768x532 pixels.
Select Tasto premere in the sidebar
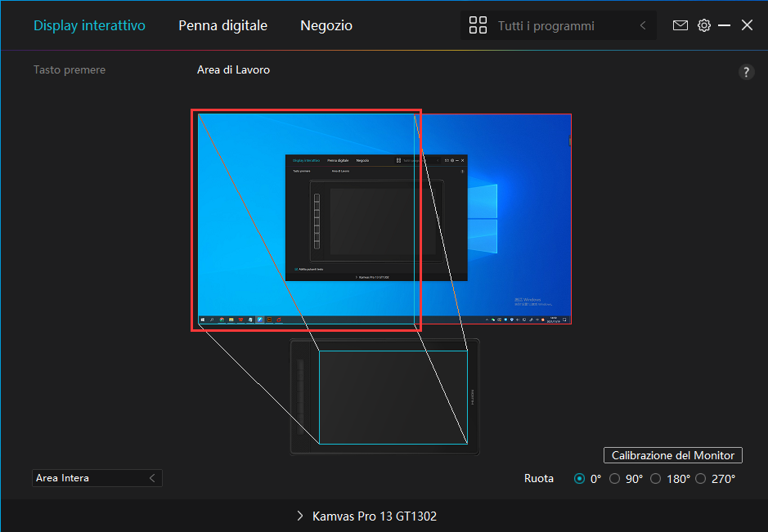click(x=70, y=69)
